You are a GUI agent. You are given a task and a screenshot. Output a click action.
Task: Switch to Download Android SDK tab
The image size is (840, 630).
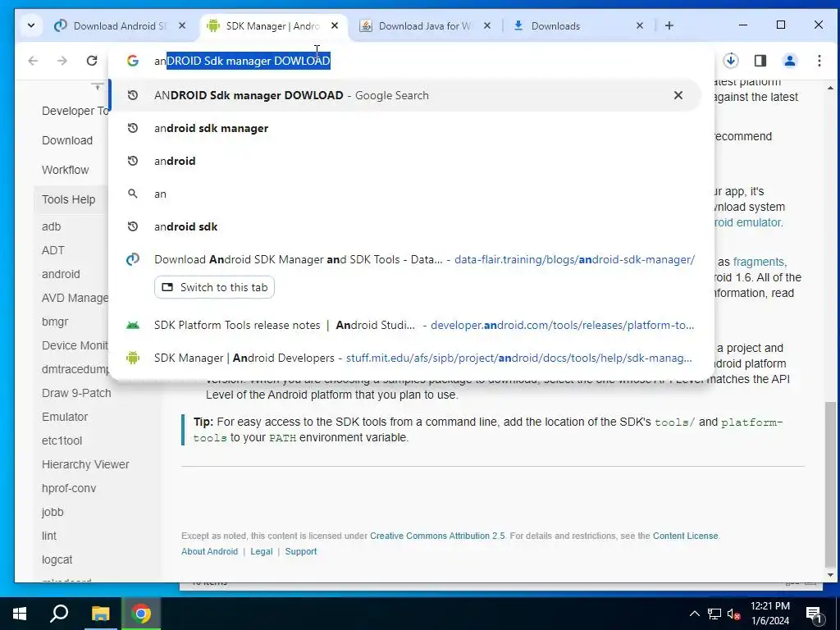[x=119, y=25]
